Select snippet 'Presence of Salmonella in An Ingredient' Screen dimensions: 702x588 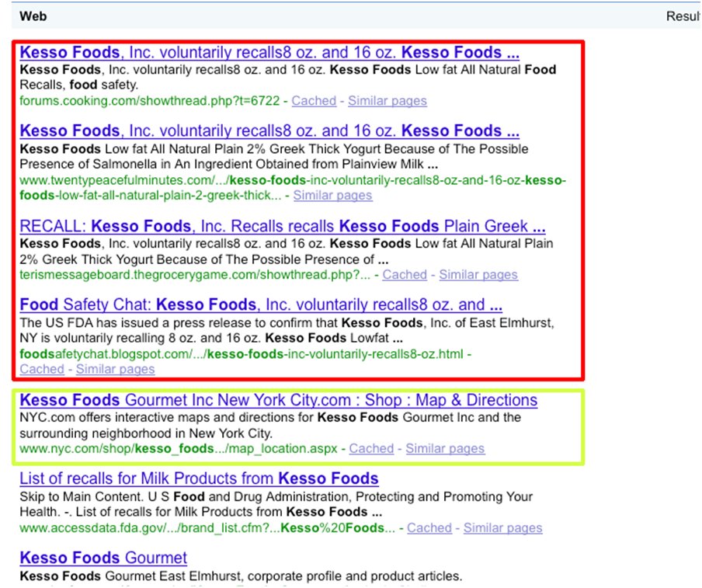click(x=135, y=164)
